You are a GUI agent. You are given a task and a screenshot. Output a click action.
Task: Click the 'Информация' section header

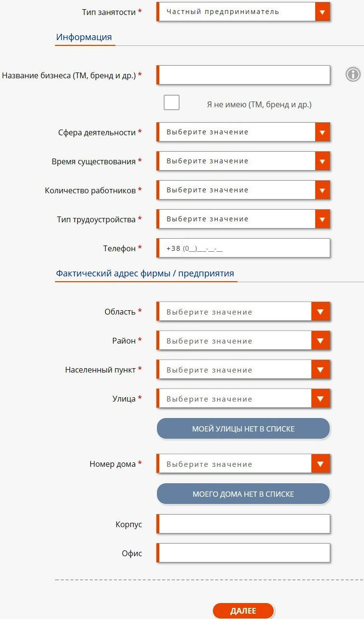click(x=85, y=37)
